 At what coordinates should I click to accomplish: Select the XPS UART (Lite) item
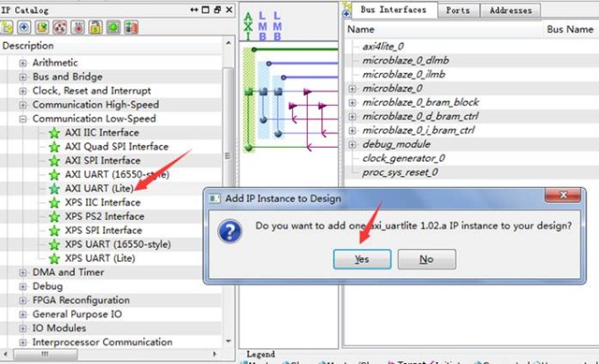coord(100,258)
